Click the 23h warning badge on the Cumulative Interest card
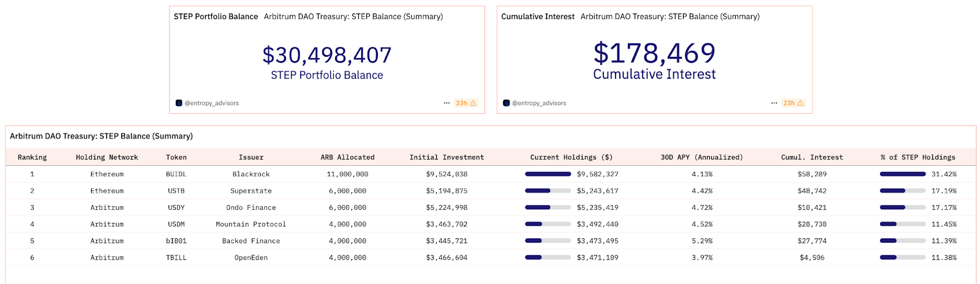Viewport: 980px width, 284px height. (x=794, y=103)
